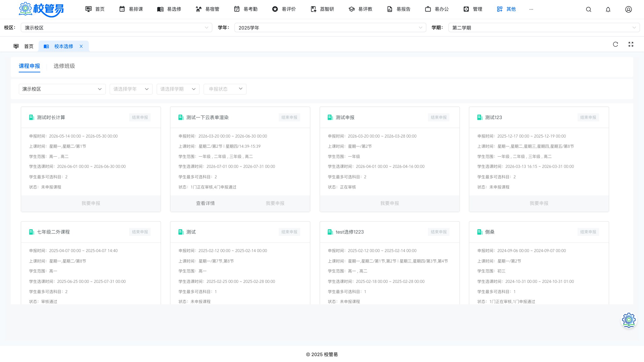This screenshot has height=362, width=644.
Task: Open the floating assistant gear logo
Action: pos(629,320)
